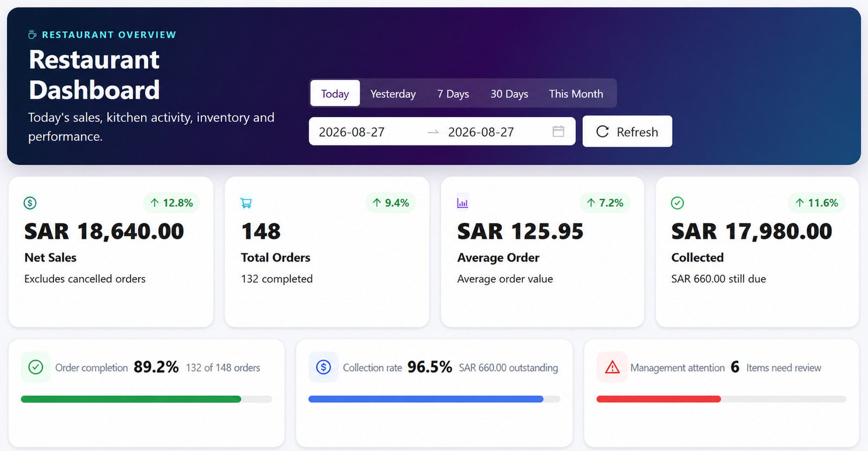Click the refresh arrow icon
Screen dimensions: 868x451
point(602,131)
